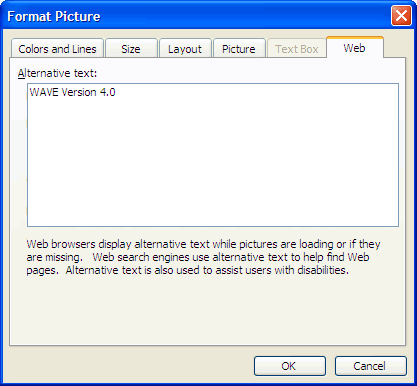Close the Format Picture dialog with X
Screen dimensions: 417x386
[401, 16]
